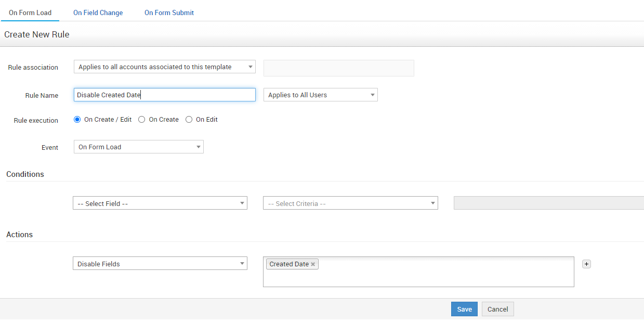Open the Disable Fields action dropdown
This screenshot has width=644, height=322.
point(160,264)
